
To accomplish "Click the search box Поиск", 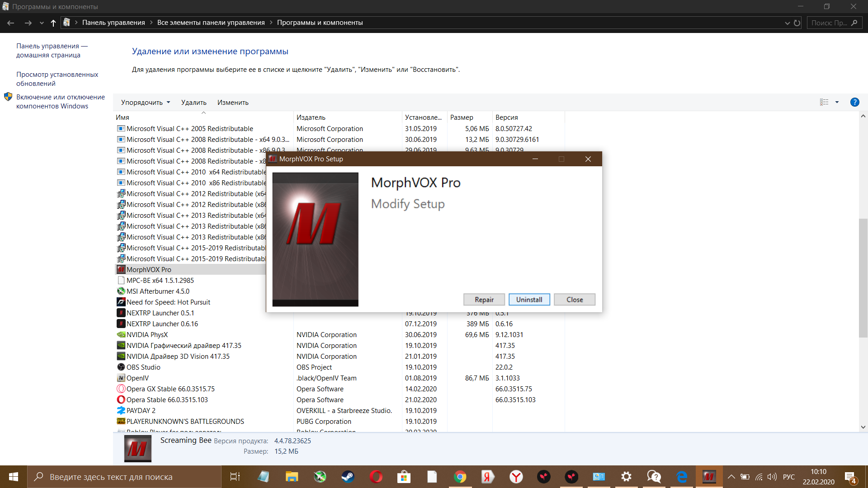I will 834,23.
